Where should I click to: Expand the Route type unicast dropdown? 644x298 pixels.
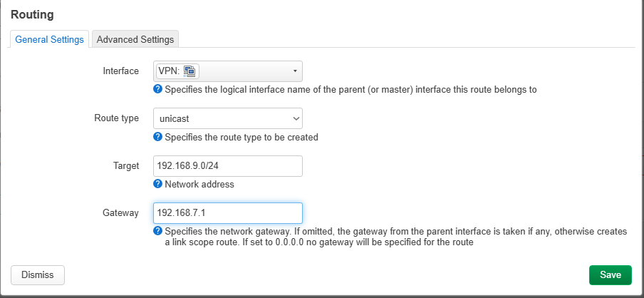coord(221,118)
